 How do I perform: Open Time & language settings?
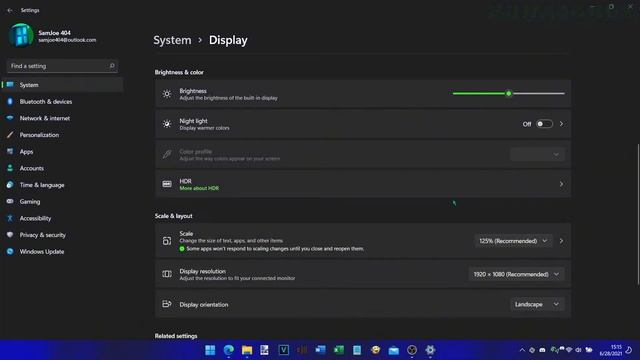point(62,185)
